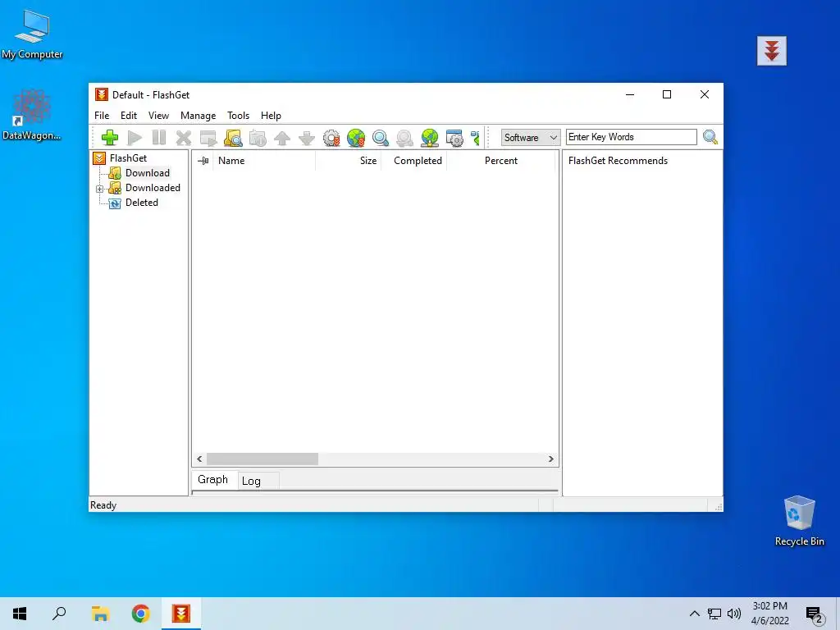Open the View menu
The height and width of the screenshot is (630, 840).
tap(158, 116)
